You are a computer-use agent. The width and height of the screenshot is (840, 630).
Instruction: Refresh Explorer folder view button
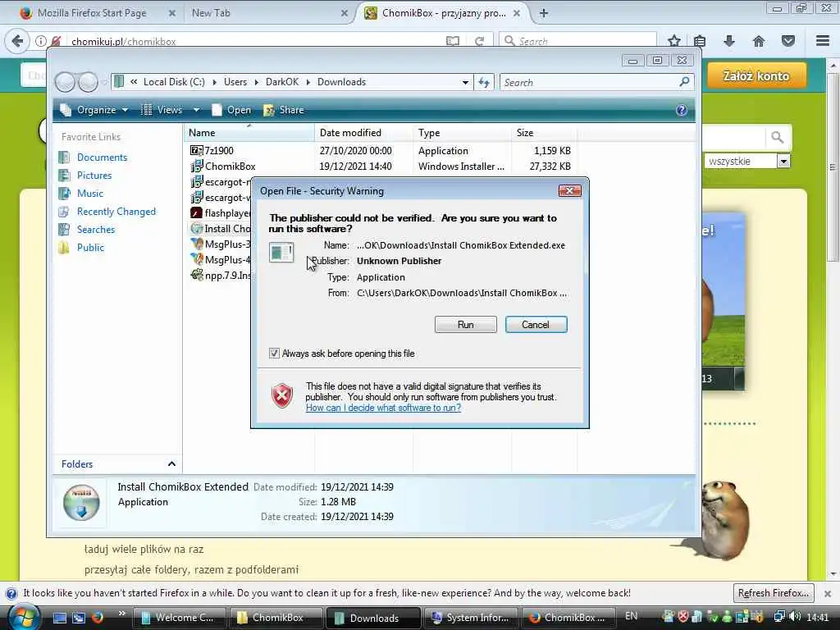(484, 83)
